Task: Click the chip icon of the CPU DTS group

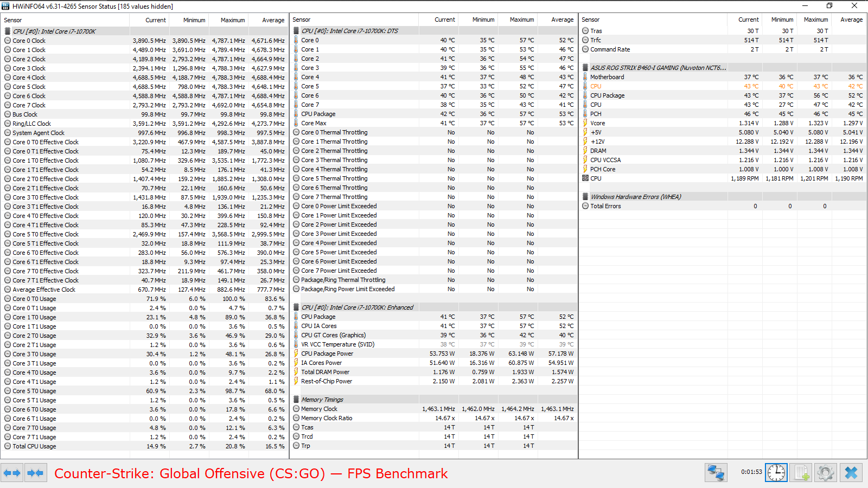Action: pyautogui.click(x=296, y=31)
